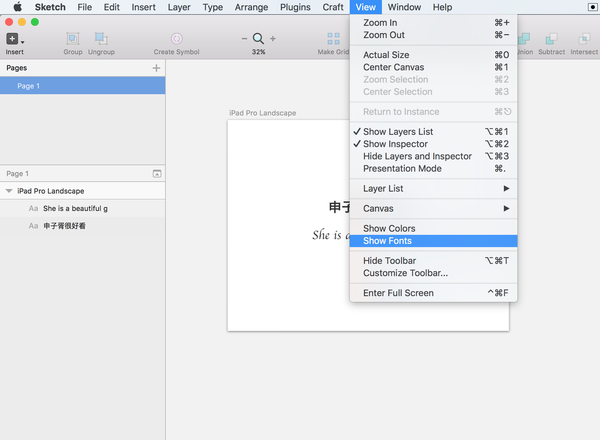Open the Sketch application menu

50,7
